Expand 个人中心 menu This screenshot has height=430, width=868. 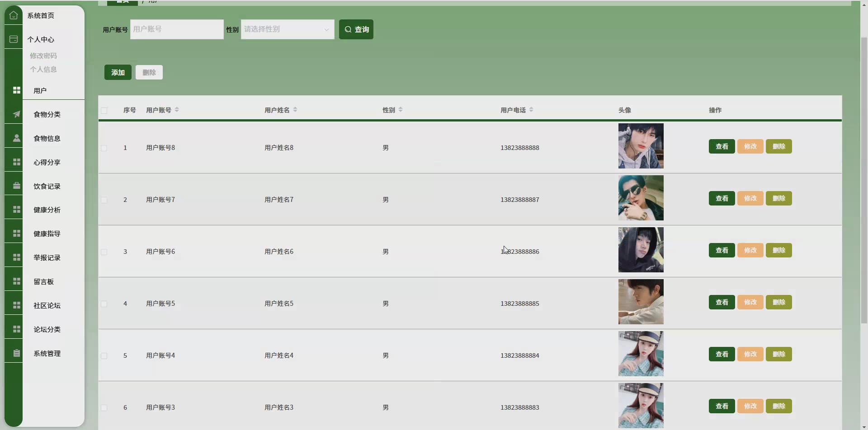(x=41, y=39)
